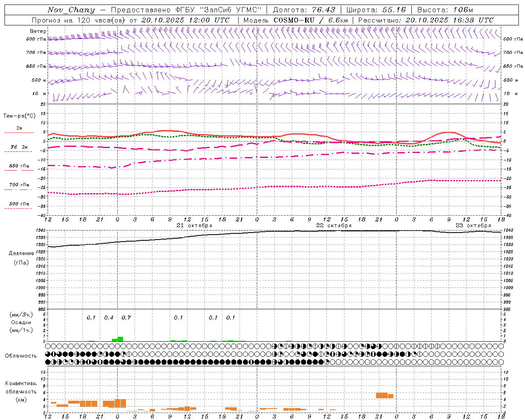Click the Облачность row label
Viewport: 525px width, 420px height.
pos(21,356)
